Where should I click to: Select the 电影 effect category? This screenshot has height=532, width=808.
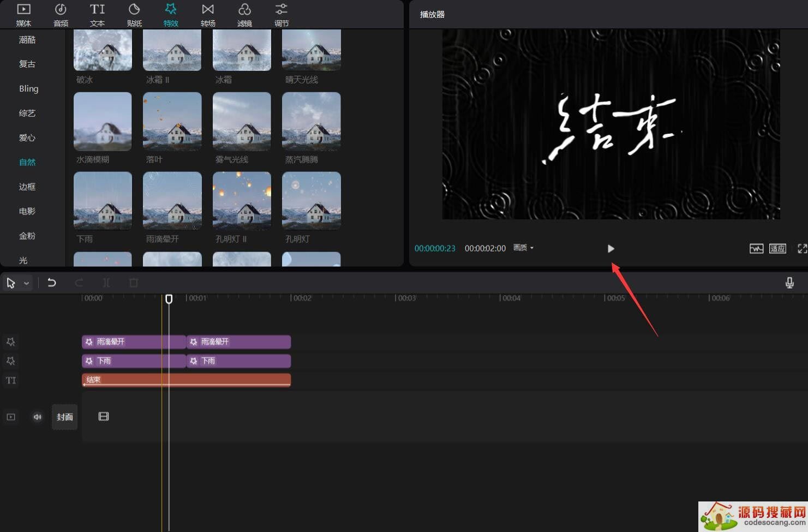click(x=27, y=211)
